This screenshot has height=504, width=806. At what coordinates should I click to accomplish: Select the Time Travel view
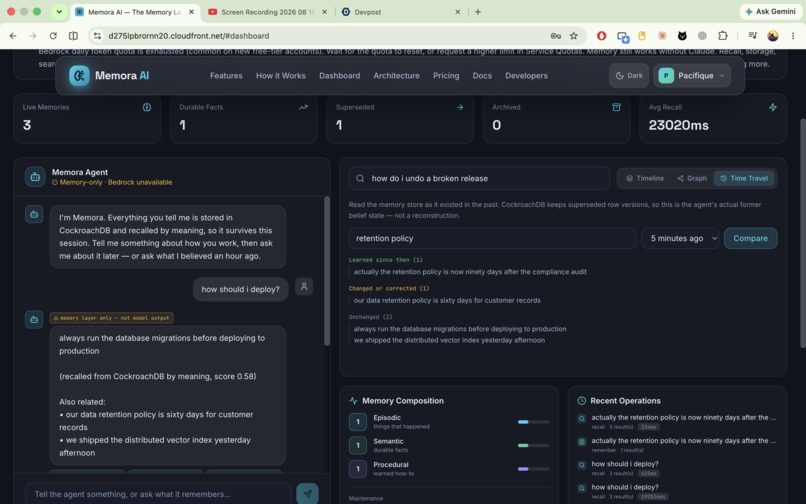[x=744, y=178]
